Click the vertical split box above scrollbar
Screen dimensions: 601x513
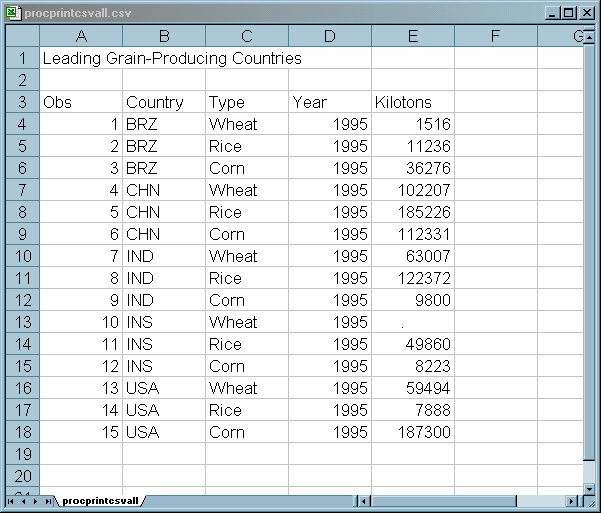tap(589, 29)
